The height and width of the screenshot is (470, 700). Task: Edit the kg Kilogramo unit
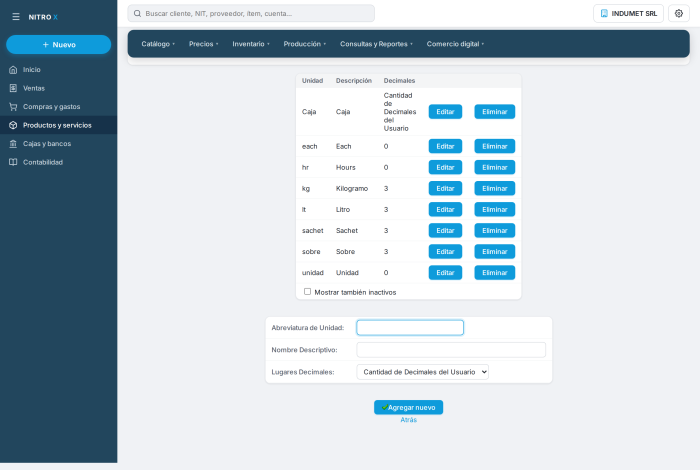445,188
